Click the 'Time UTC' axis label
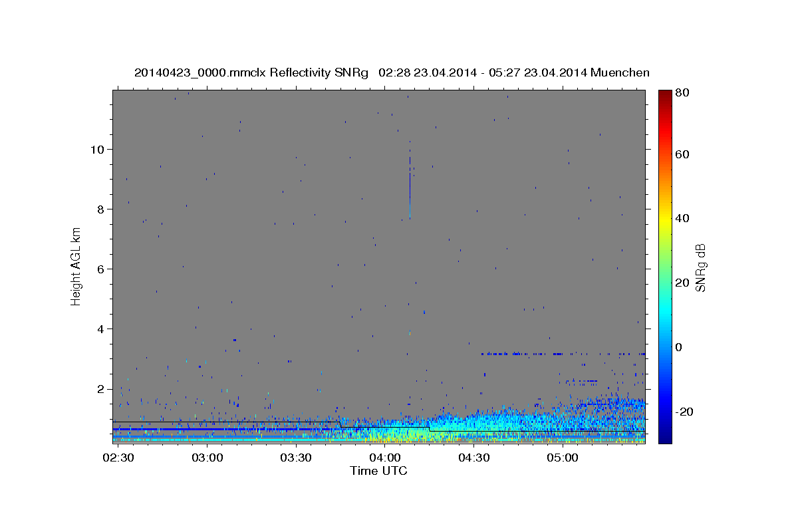The image size is (798, 532). (378, 471)
